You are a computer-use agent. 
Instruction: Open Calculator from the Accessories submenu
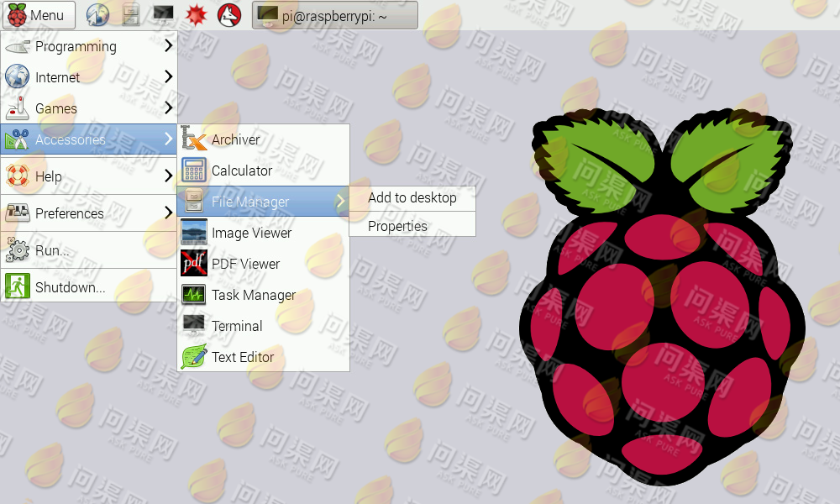[x=264, y=171]
